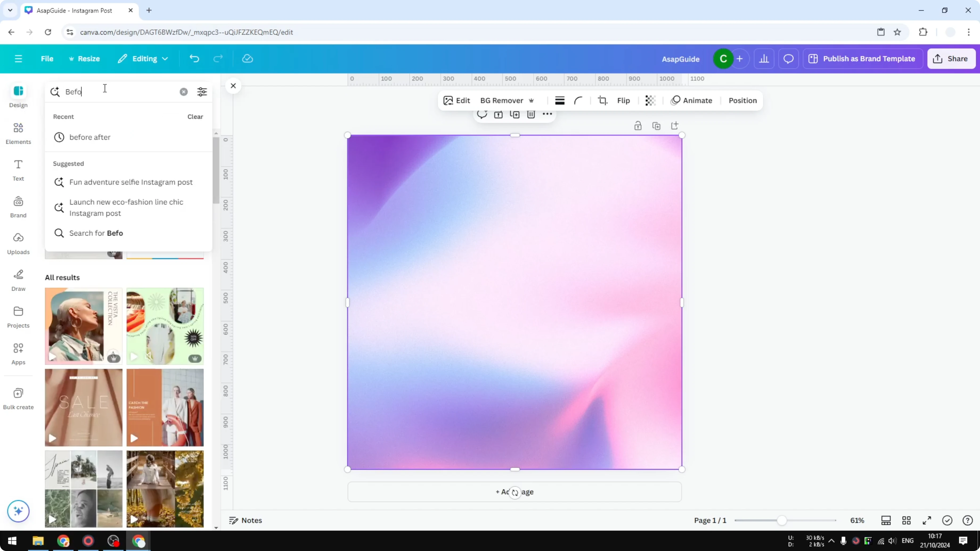Image resolution: width=980 pixels, height=551 pixels.
Task: Open design check checkmark icon
Action: (x=947, y=520)
